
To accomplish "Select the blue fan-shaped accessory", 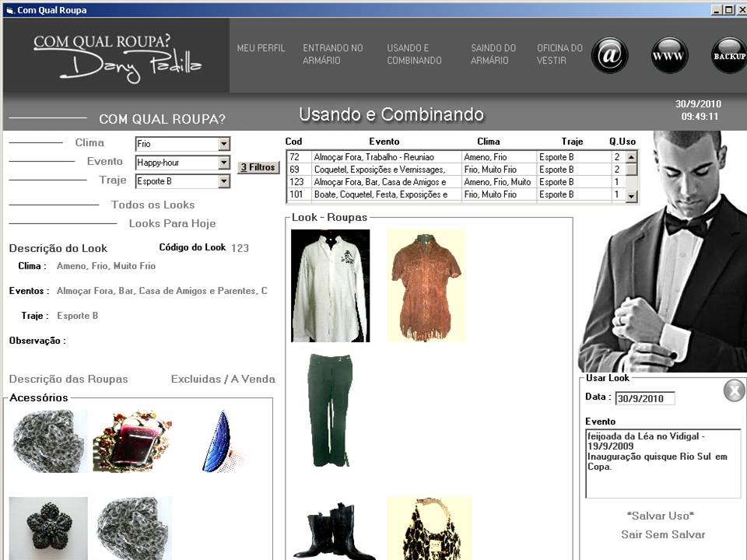I will click(219, 442).
